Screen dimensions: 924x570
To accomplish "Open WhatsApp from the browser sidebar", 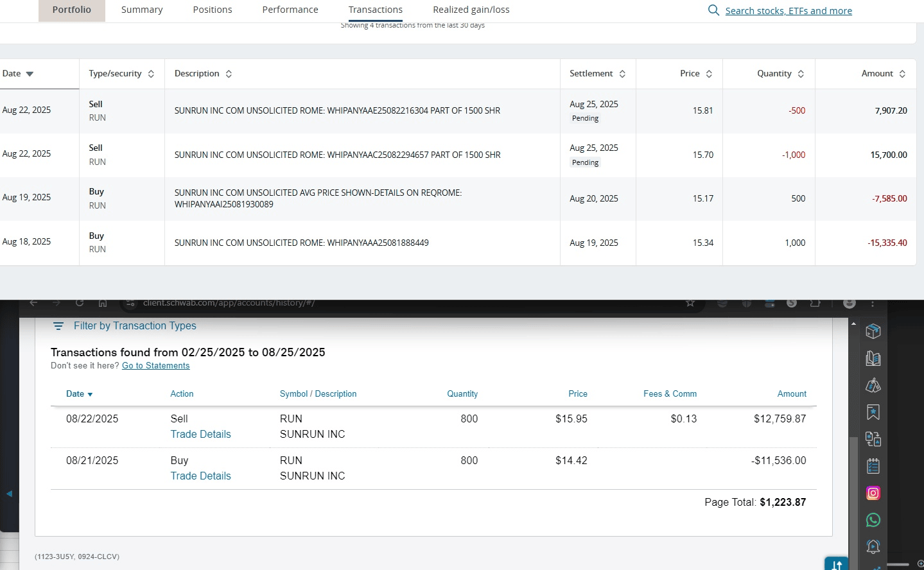I will pos(873,520).
